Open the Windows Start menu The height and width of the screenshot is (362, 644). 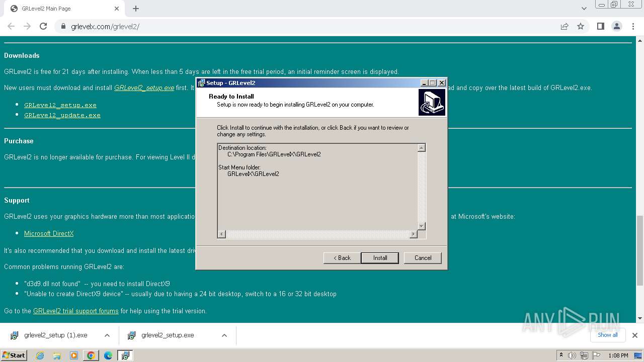point(14,355)
